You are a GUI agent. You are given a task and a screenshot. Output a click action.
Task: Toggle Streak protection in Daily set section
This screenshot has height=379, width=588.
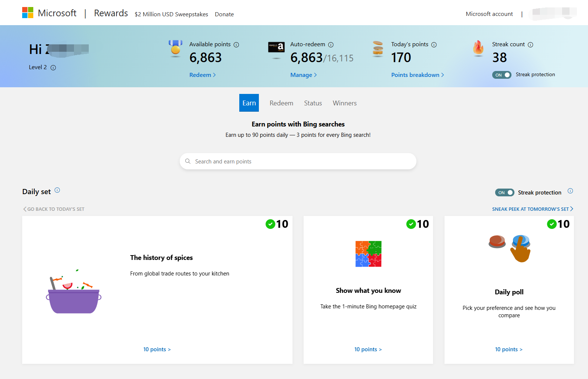coord(504,193)
